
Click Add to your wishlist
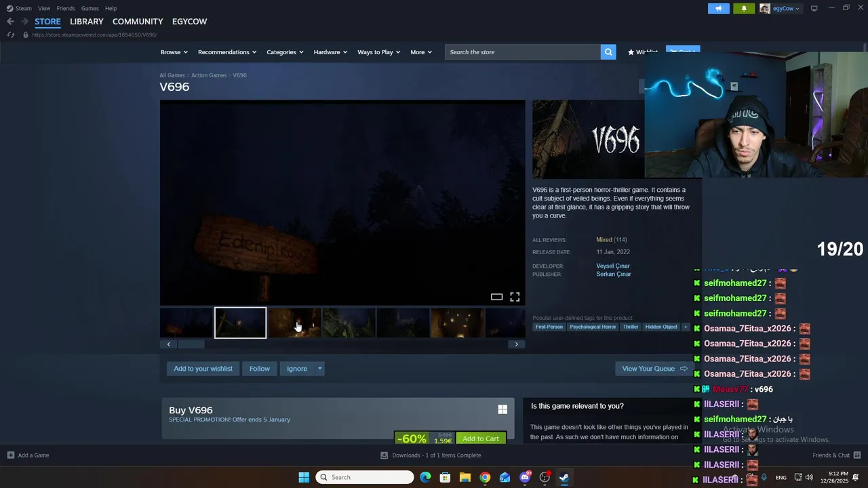(x=203, y=369)
